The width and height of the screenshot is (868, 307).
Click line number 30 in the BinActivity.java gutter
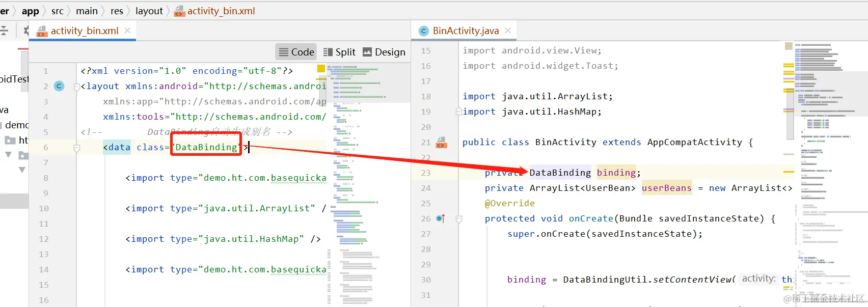pos(426,280)
